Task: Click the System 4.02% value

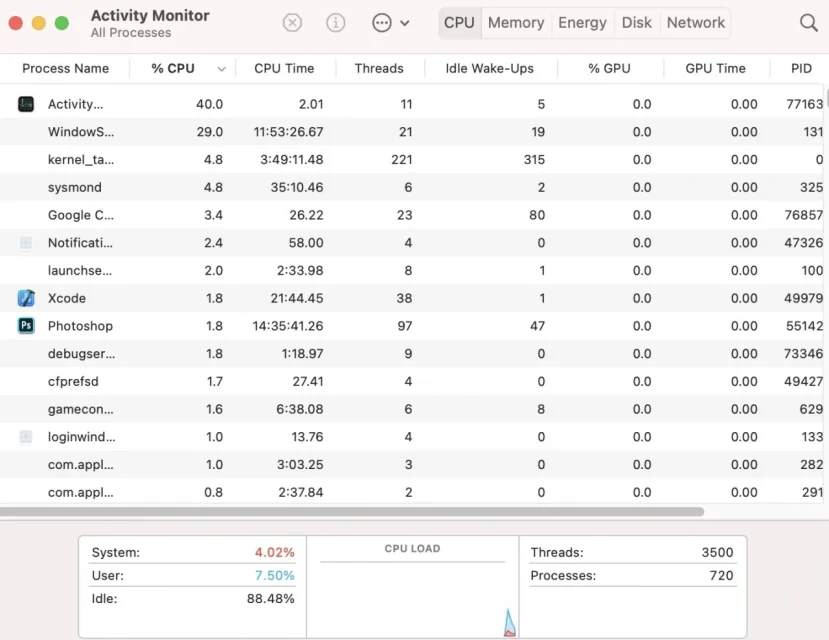Action: coord(274,552)
